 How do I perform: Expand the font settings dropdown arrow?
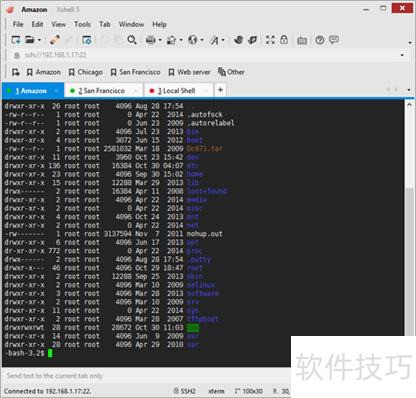(x=223, y=40)
